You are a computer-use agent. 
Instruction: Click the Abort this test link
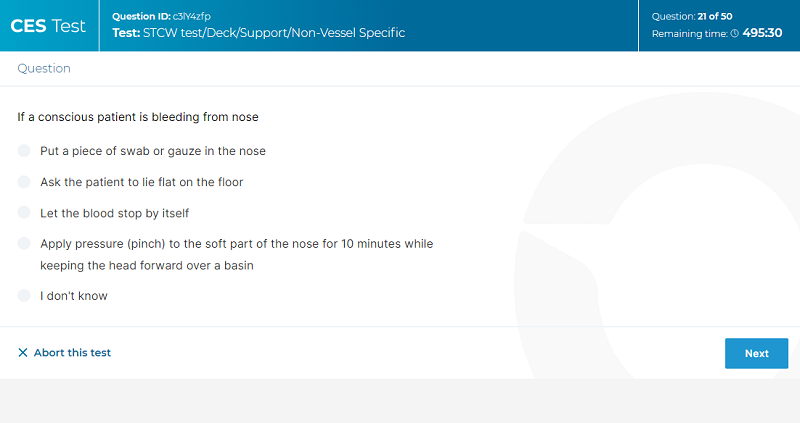(72, 353)
